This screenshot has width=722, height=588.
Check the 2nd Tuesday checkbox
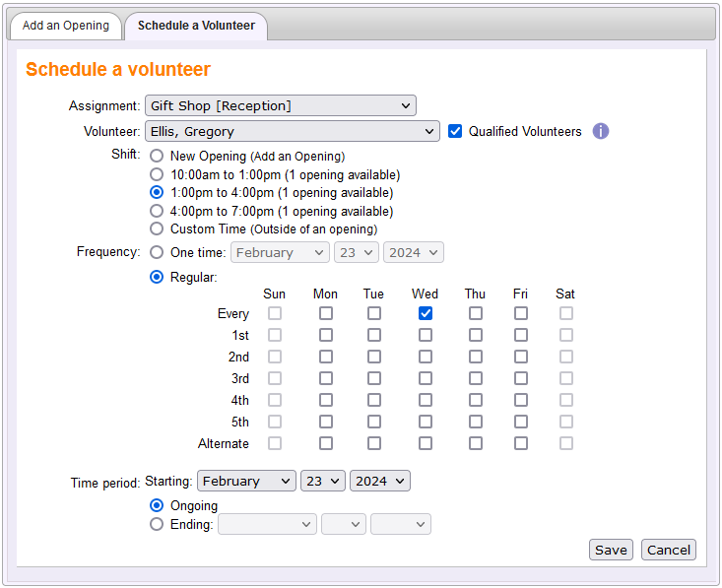374,357
